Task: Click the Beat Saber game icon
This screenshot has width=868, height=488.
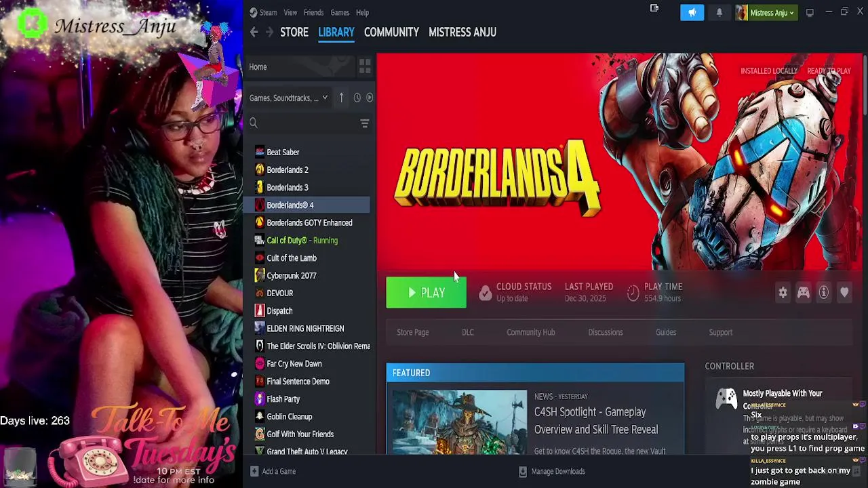Action: (x=260, y=152)
